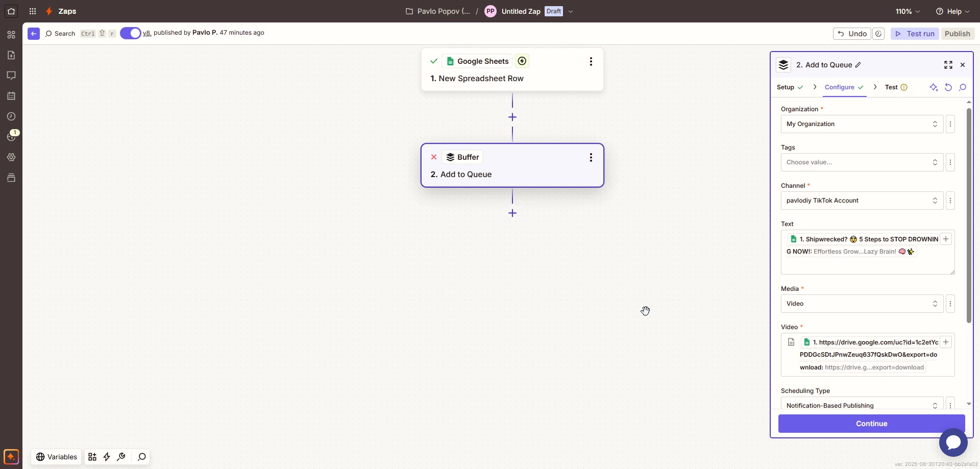Click the add-apps grid icon in bottom toolbar
Viewport: 980px width, 469px height.
pos(92,457)
